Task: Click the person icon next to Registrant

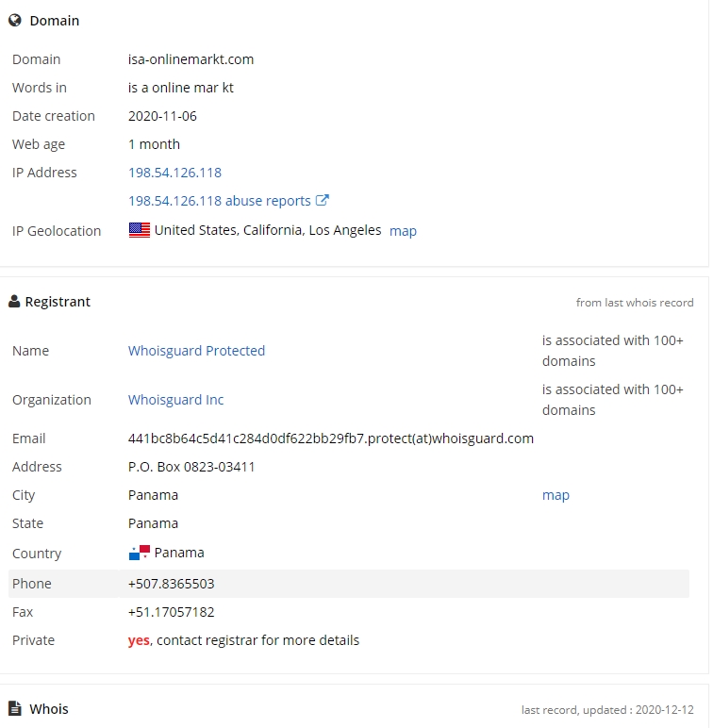Action: 14,302
